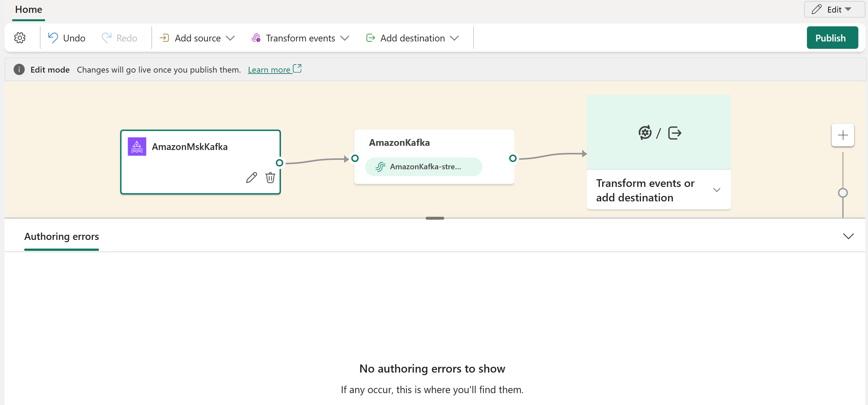Select the Home tab
This screenshot has width=868, height=405.
coord(29,9)
